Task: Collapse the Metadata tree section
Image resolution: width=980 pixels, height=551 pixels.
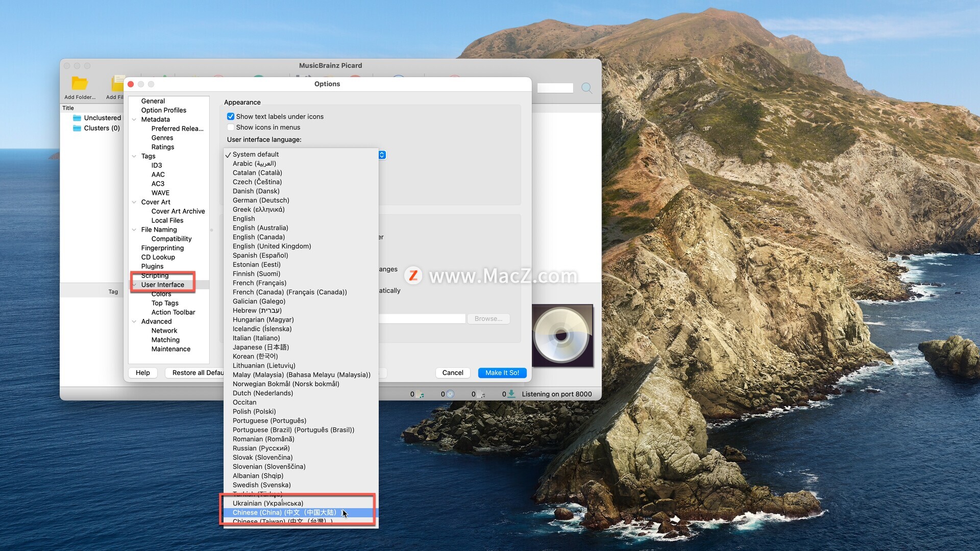Action: (x=134, y=119)
